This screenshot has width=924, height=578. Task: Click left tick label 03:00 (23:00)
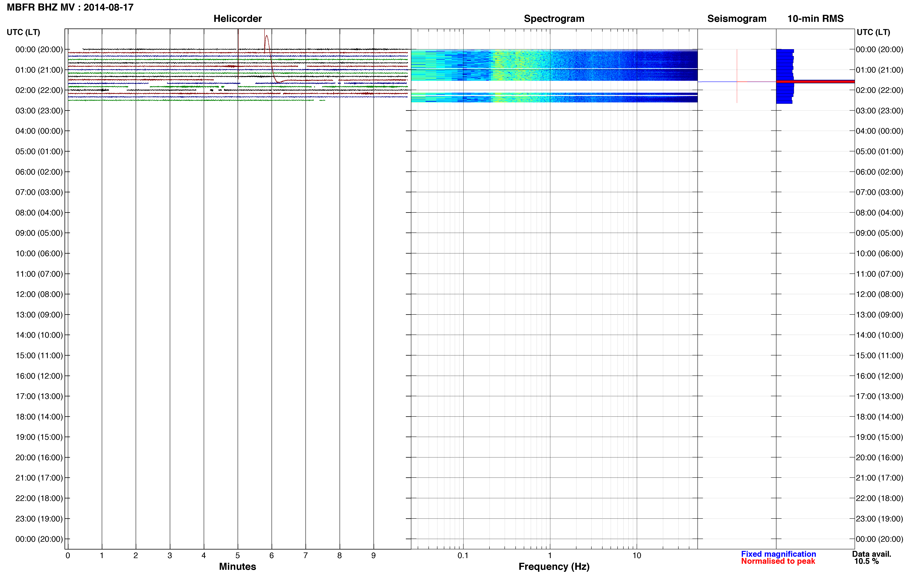point(39,111)
